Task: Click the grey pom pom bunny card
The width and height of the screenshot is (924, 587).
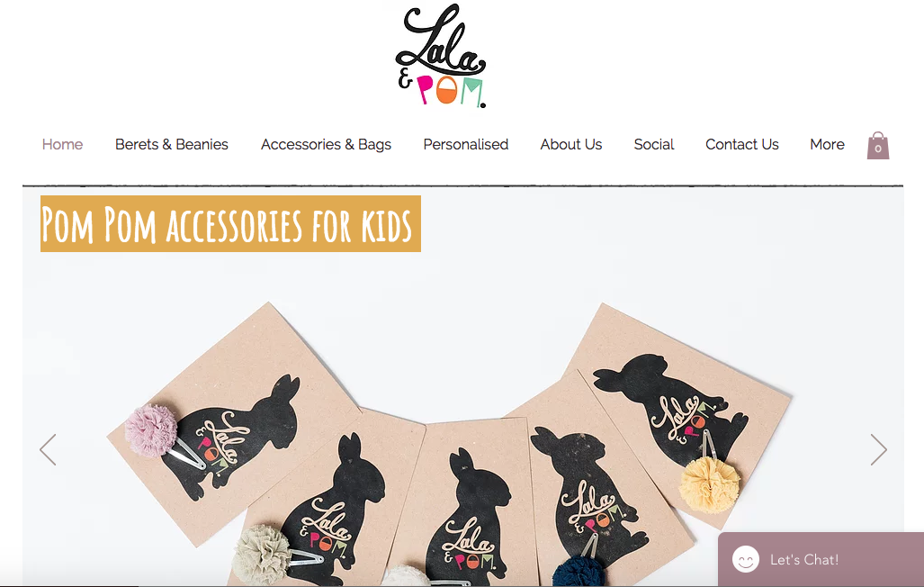Action: click(327, 501)
